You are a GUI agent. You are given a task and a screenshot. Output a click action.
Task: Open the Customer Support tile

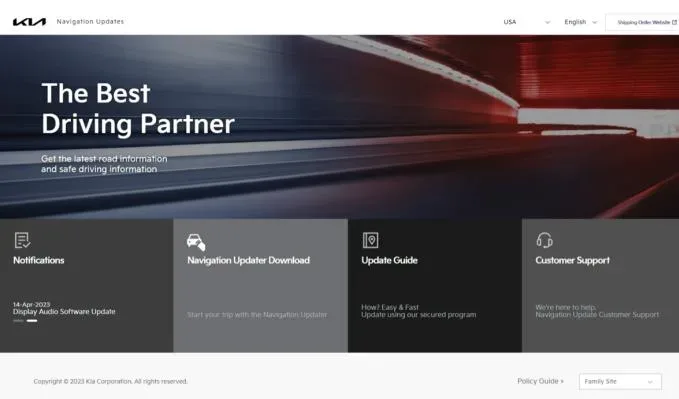click(601, 285)
